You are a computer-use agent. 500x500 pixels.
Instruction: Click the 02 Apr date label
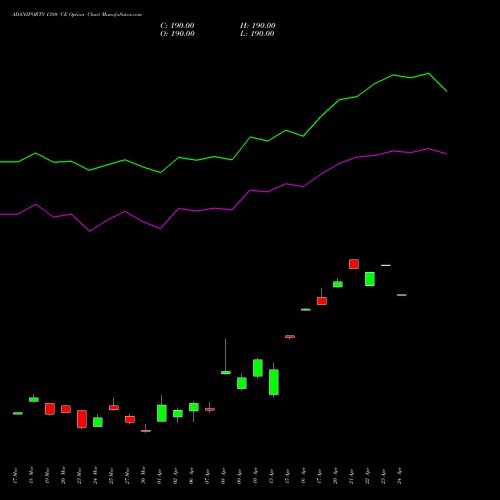(175, 477)
